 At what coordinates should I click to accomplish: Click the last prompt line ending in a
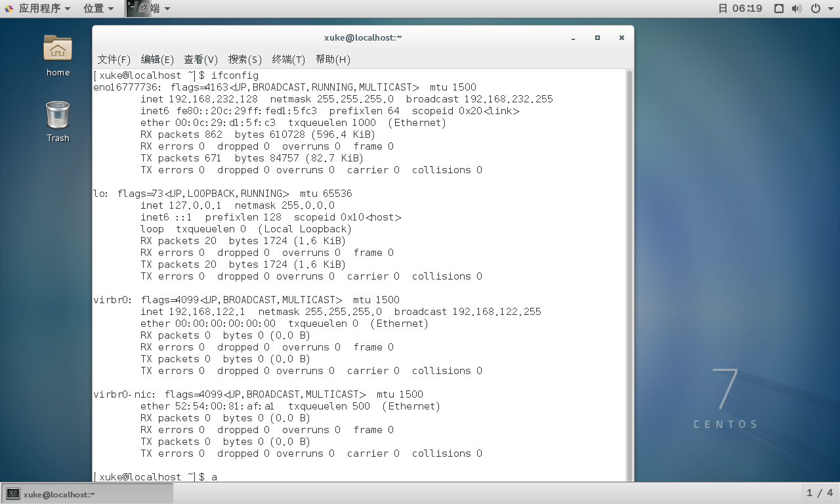(156, 477)
